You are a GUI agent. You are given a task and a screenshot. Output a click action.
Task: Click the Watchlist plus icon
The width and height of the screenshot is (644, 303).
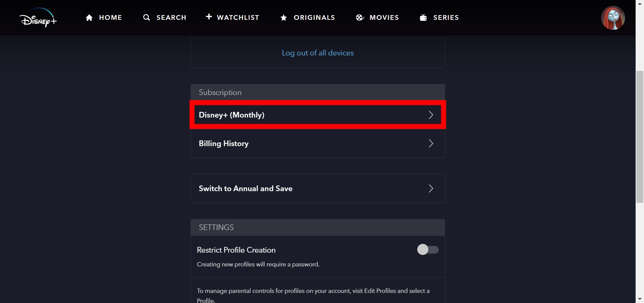click(x=209, y=17)
